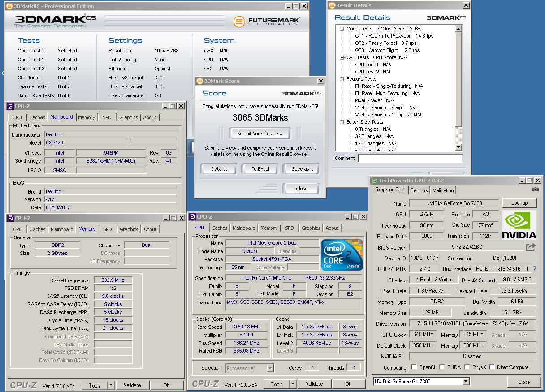This screenshot has height=392, width=545.
Task: Open Details in 3DMark Score dialog
Action: click(x=221, y=169)
